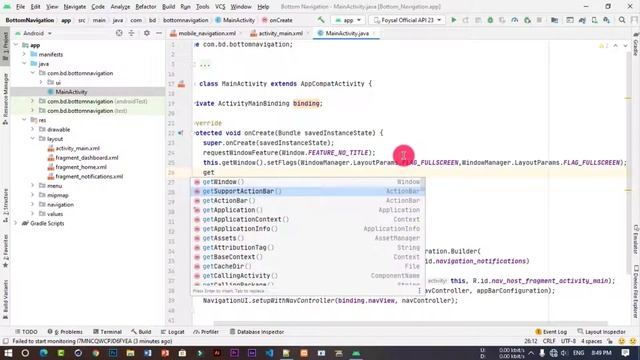Viewport: 640px width, 360px height.
Task: Toggle the Resource Manager side tab
Action: point(5,99)
